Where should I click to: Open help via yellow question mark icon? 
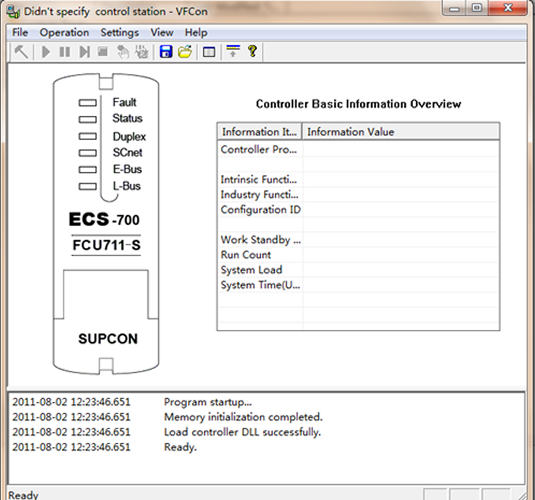tap(252, 51)
